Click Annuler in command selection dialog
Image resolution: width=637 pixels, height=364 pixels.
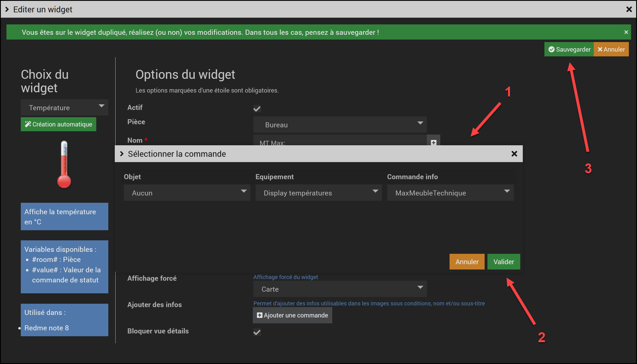(x=467, y=262)
